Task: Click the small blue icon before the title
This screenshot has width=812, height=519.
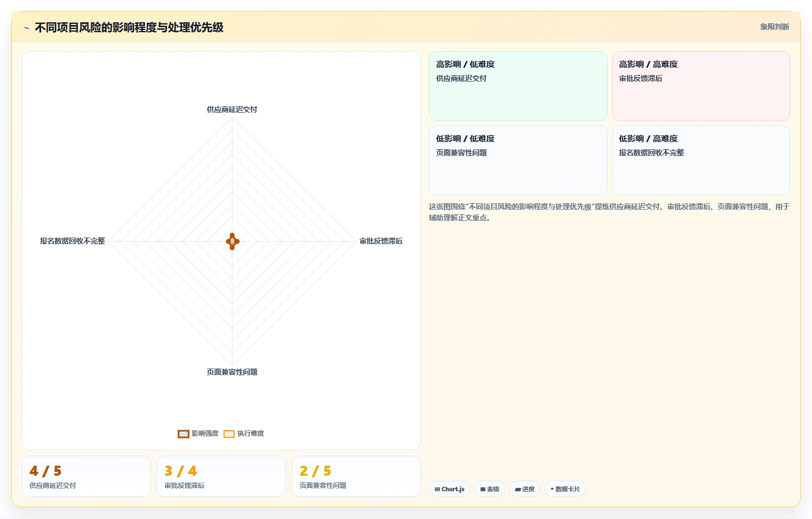Action: pos(26,28)
